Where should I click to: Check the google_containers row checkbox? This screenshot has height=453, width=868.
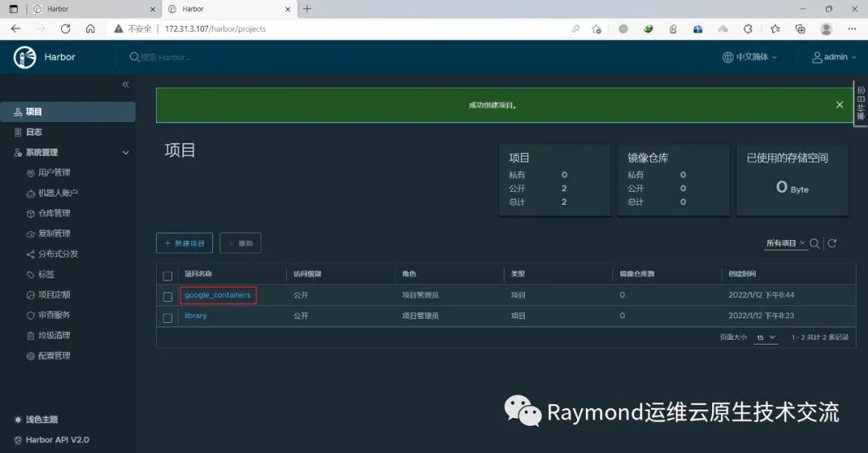pyautogui.click(x=168, y=296)
